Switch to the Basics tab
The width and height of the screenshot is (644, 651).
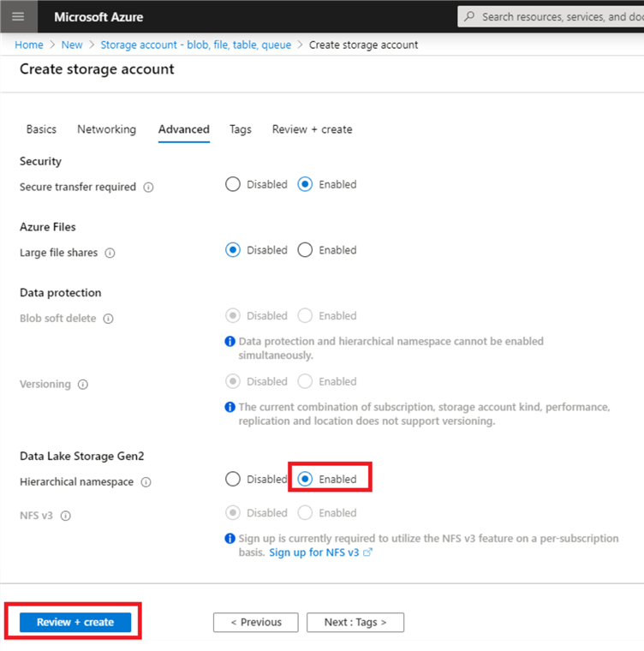click(x=41, y=129)
